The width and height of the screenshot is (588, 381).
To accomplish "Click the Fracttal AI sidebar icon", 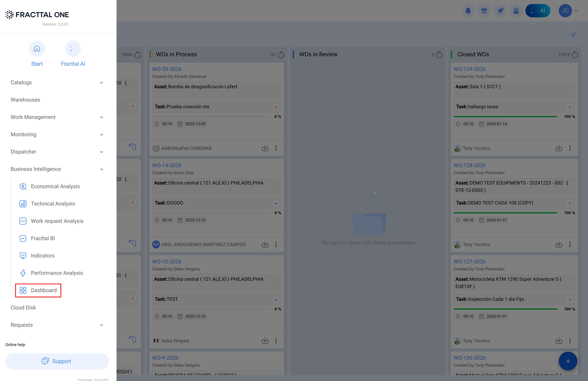I will pyautogui.click(x=73, y=49).
